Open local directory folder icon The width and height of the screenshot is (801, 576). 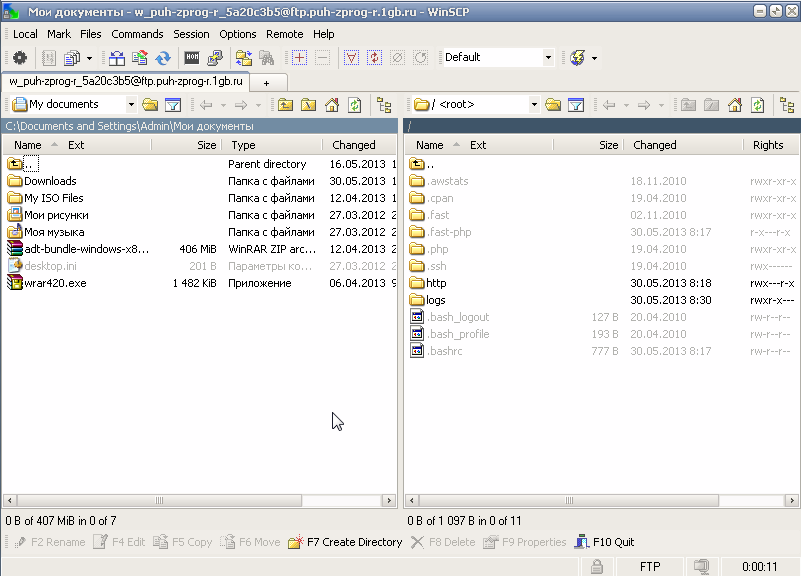tap(150, 105)
